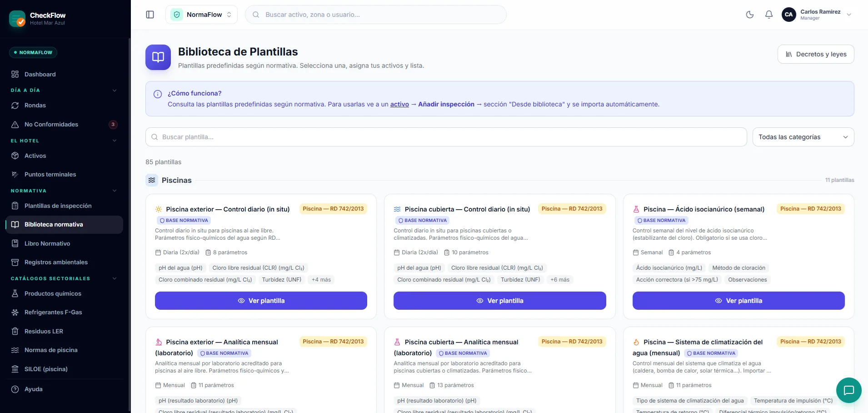Click the Residuos LER trash icon
The height and width of the screenshot is (413, 868).
(15, 331)
